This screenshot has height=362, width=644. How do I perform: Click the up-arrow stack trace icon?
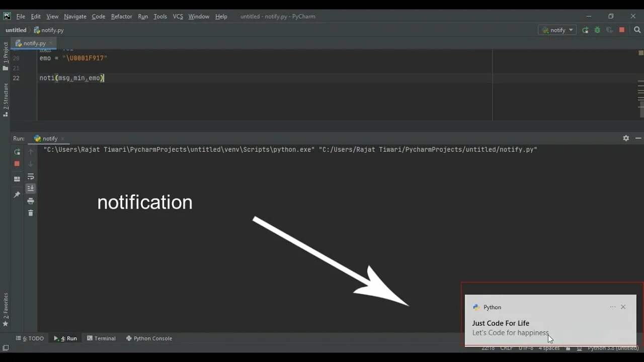(31, 151)
